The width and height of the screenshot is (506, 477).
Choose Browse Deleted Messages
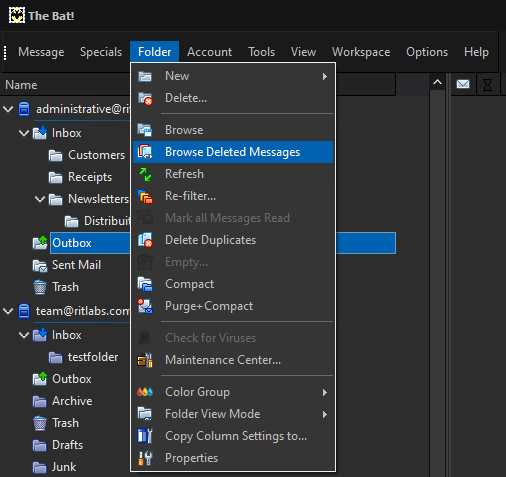click(233, 152)
